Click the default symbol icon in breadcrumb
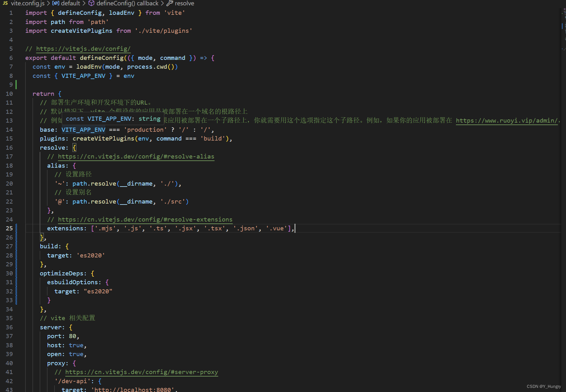The image size is (566, 392). (55, 3)
